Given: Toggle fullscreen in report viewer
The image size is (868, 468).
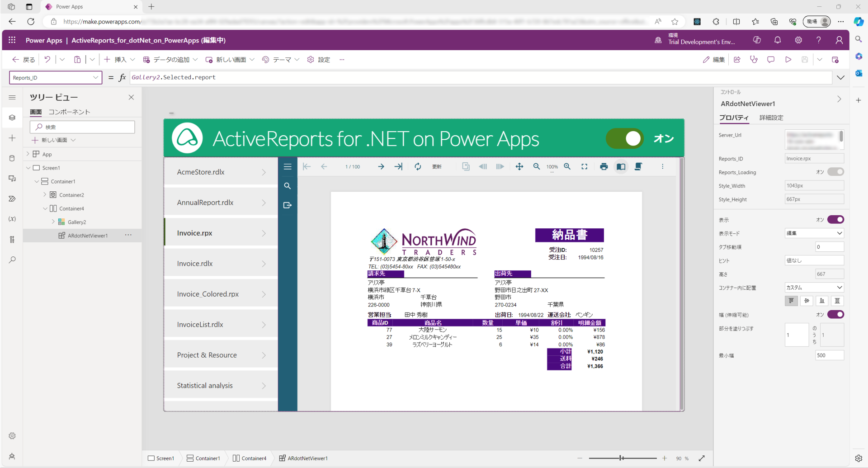Looking at the screenshot, I should click(585, 166).
